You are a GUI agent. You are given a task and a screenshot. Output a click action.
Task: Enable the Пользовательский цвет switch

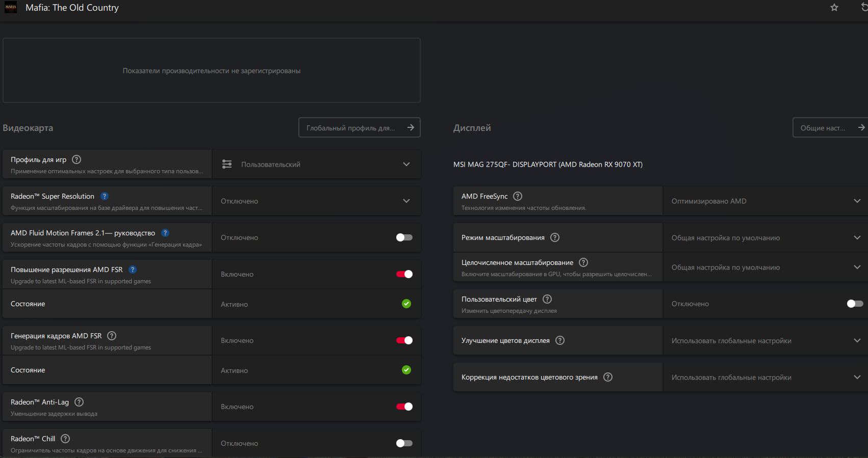click(855, 304)
